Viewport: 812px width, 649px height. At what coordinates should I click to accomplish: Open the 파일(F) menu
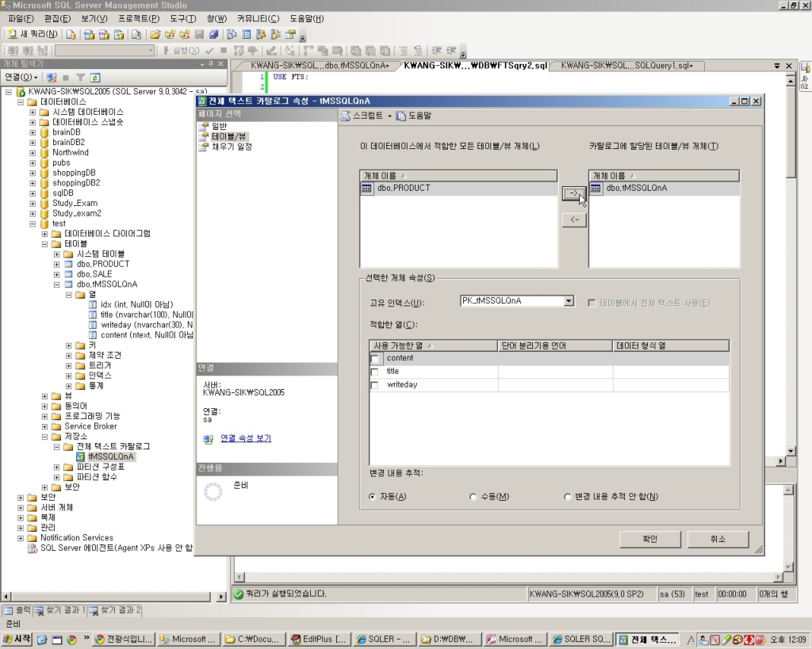(x=21, y=19)
